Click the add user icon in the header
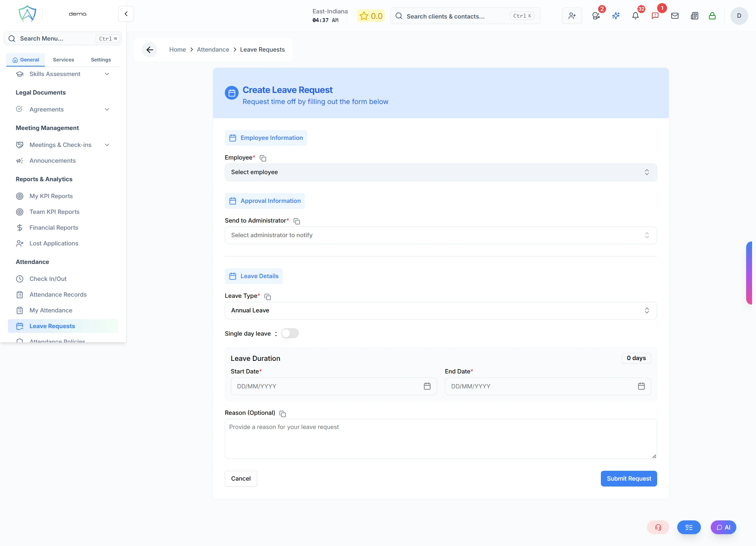 572,16
